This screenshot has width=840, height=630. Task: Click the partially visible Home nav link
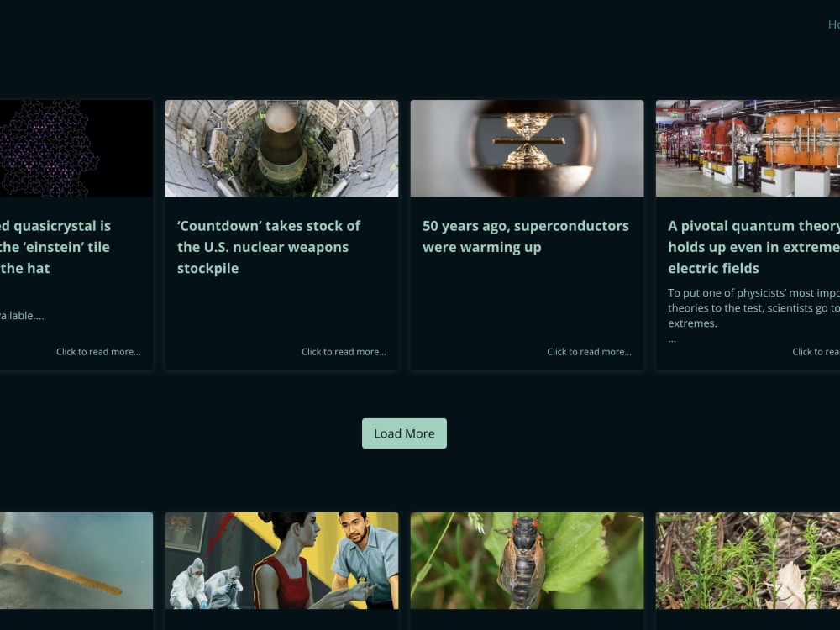[834, 24]
